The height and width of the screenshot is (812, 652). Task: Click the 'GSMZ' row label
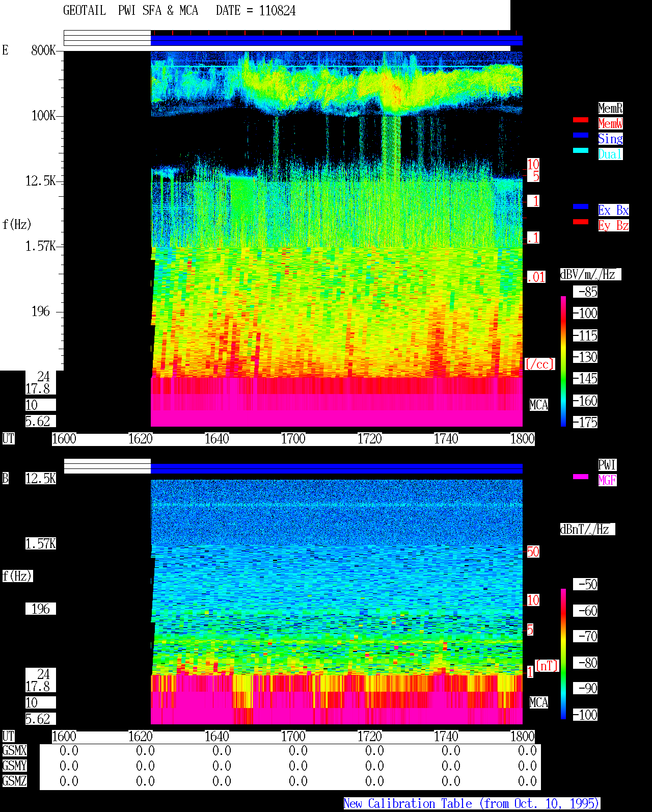click(x=14, y=781)
